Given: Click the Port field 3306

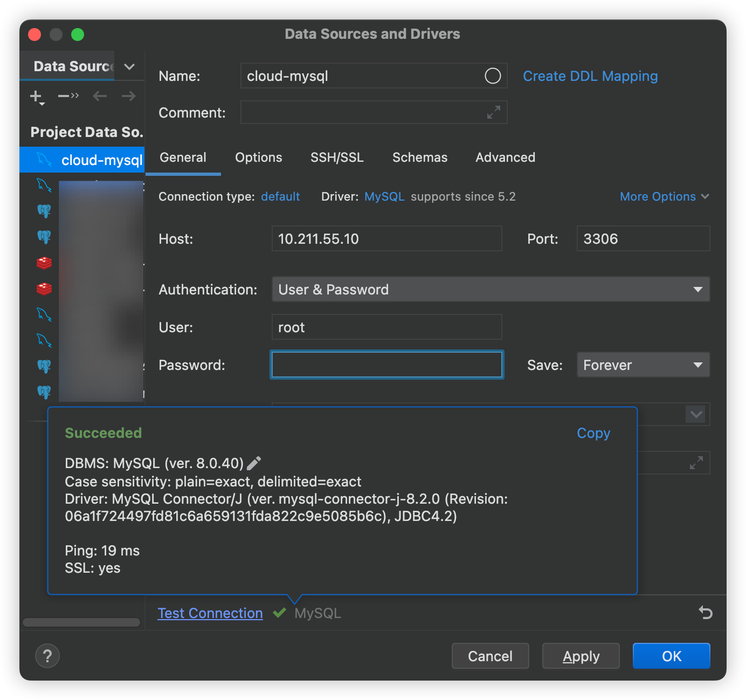Looking at the screenshot, I should [x=644, y=238].
